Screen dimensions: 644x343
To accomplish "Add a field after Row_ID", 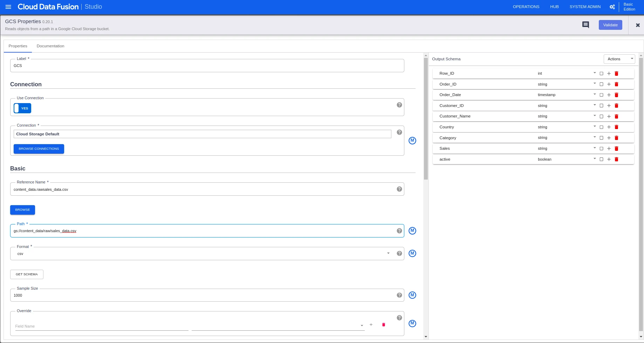I will click(x=609, y=73).
